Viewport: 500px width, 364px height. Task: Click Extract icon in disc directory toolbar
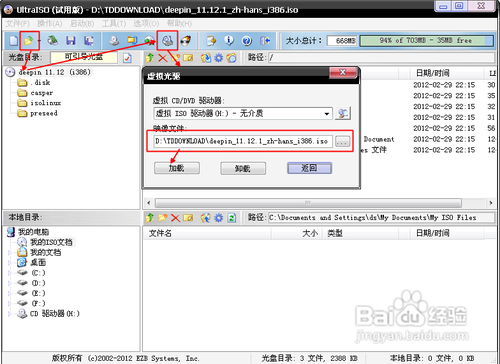pyautogui.click(x=206, y=58)
